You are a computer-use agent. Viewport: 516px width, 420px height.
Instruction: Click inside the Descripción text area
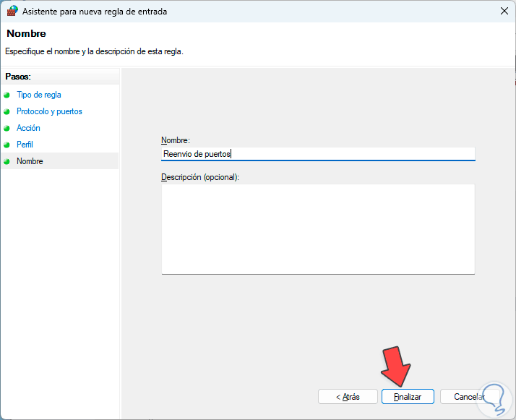(318, 228)
